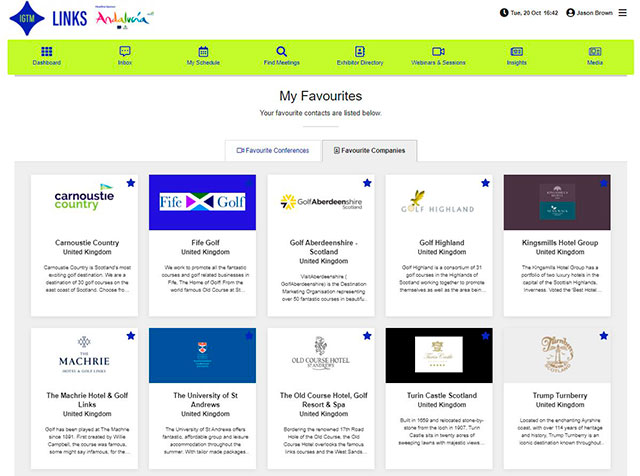Toggle the favourite star on Fife Golf
Screen dimensions: 640x476
249,183
